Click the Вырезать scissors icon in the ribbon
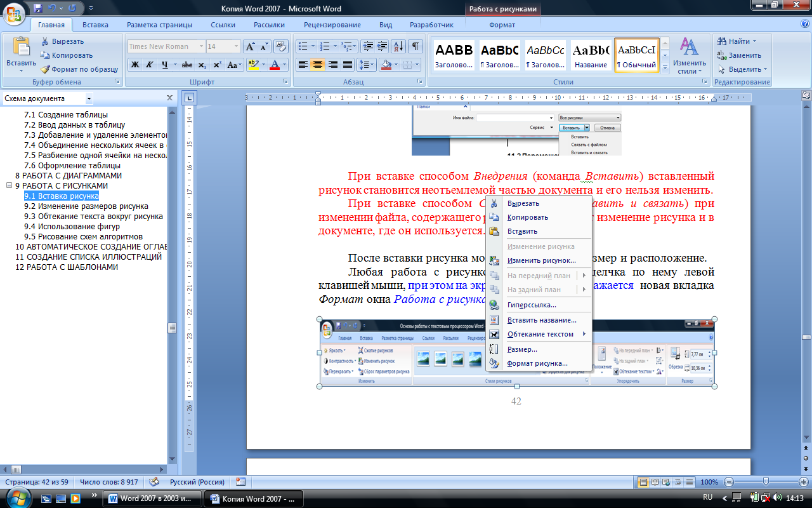Viewport: 812px width, 508px height. click(x=45, y=41)
